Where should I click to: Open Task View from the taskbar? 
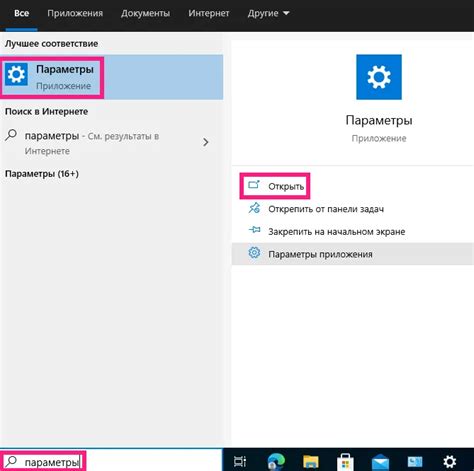click(x=240, y=461)
